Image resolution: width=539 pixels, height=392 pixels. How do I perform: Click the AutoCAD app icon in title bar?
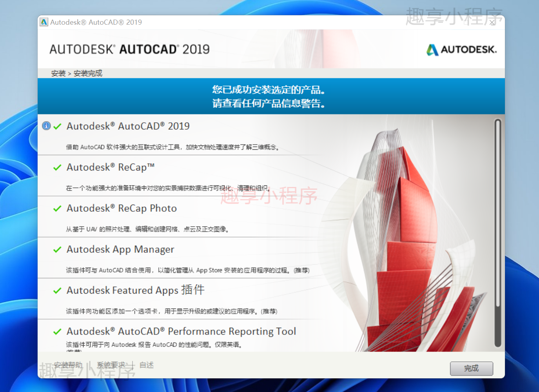click(x=44, y=22)
